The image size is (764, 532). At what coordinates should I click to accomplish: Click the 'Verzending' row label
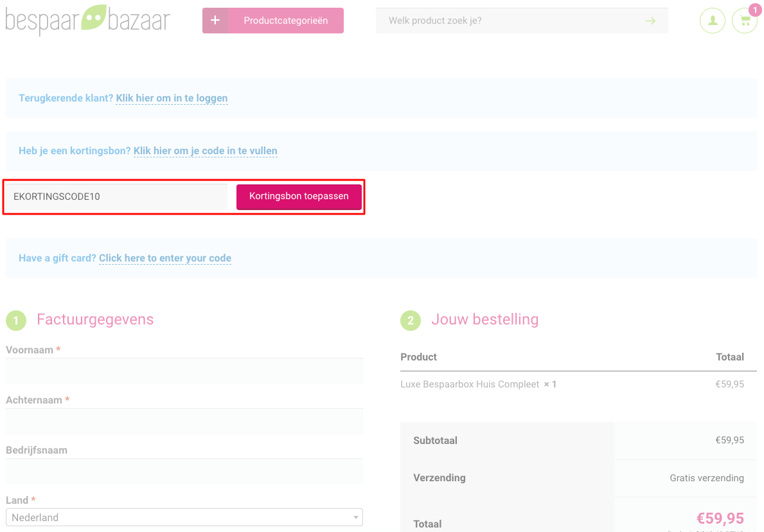point(440,478)
